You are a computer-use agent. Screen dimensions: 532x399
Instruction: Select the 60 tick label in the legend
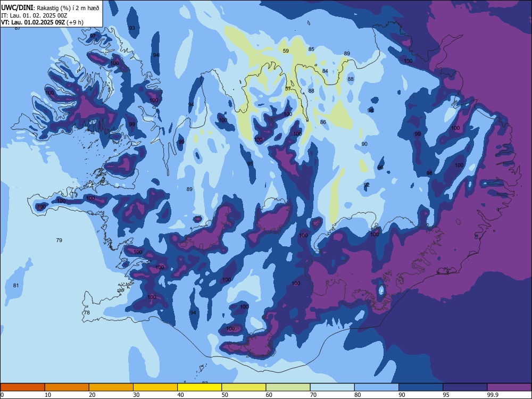coord(269,395)
